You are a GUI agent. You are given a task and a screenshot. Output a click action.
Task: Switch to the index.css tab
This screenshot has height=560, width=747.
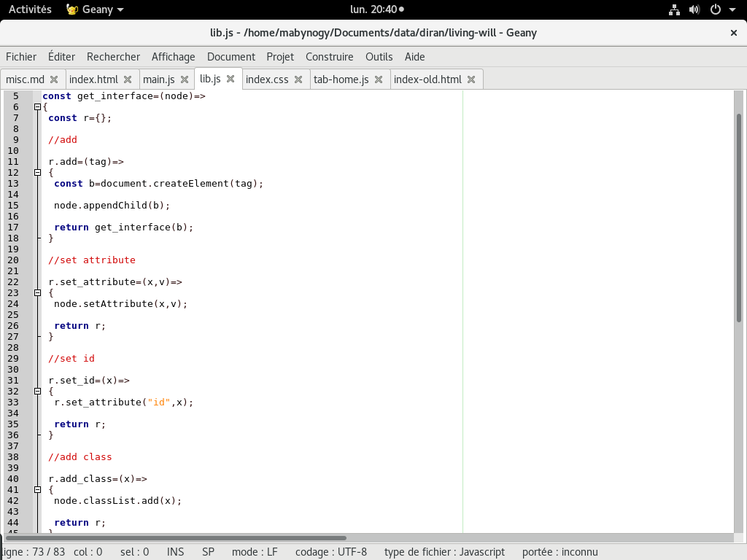267,79
